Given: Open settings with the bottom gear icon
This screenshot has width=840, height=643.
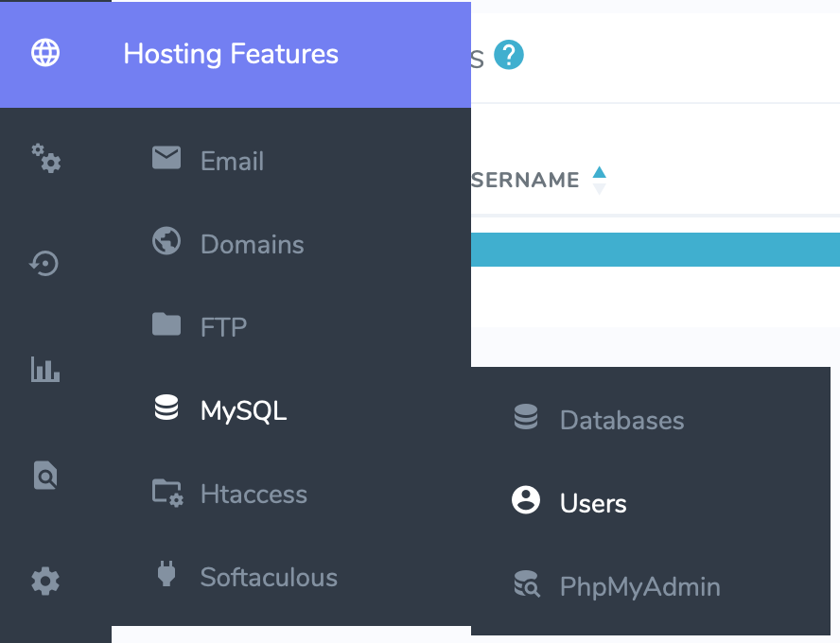Looking at the screenshot, I should tap(44, 582).
